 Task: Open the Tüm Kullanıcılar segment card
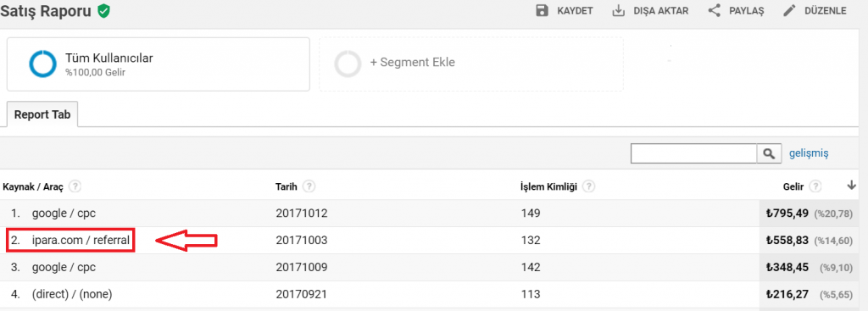(x=158, y=64)
